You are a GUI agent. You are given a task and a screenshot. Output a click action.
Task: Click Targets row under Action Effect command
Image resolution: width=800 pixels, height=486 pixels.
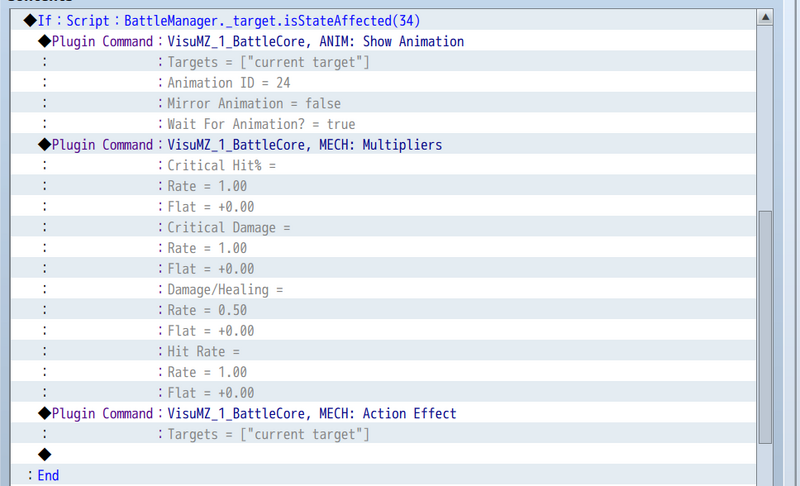[x=383, y=434]
